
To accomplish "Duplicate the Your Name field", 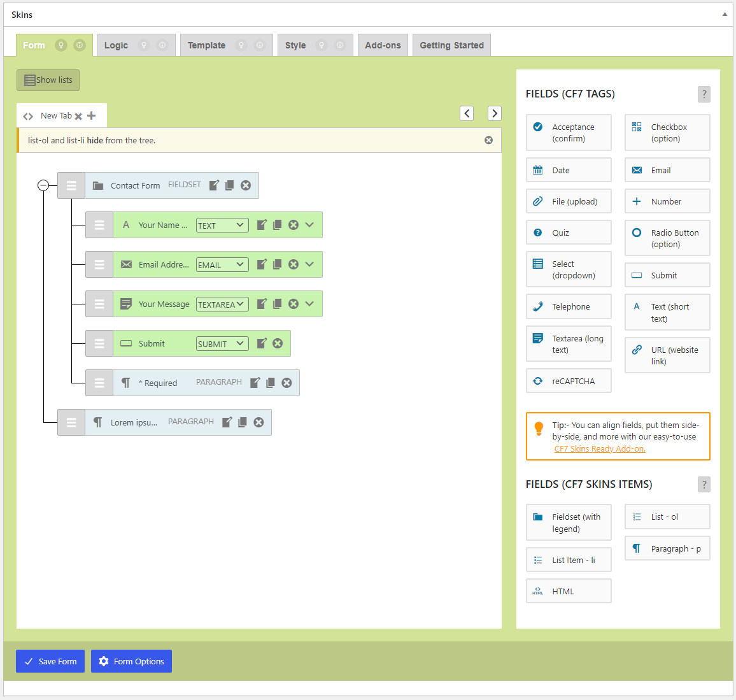I will [x=278, y=225].
